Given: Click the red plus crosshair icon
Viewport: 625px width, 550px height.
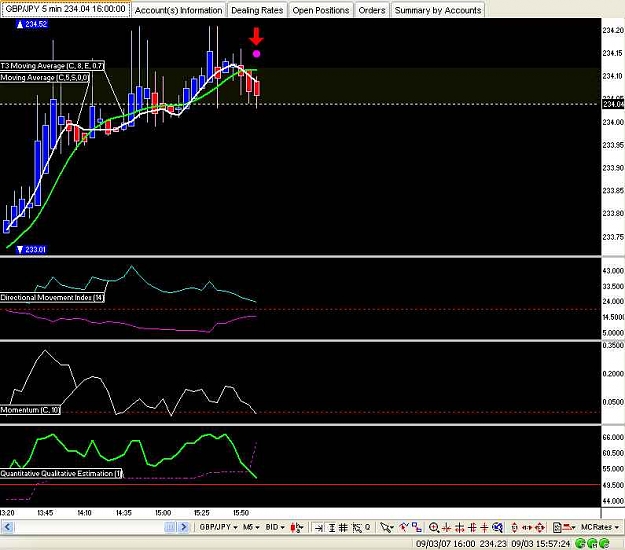Looking at the screenshot, I should (x=484, y=528).
